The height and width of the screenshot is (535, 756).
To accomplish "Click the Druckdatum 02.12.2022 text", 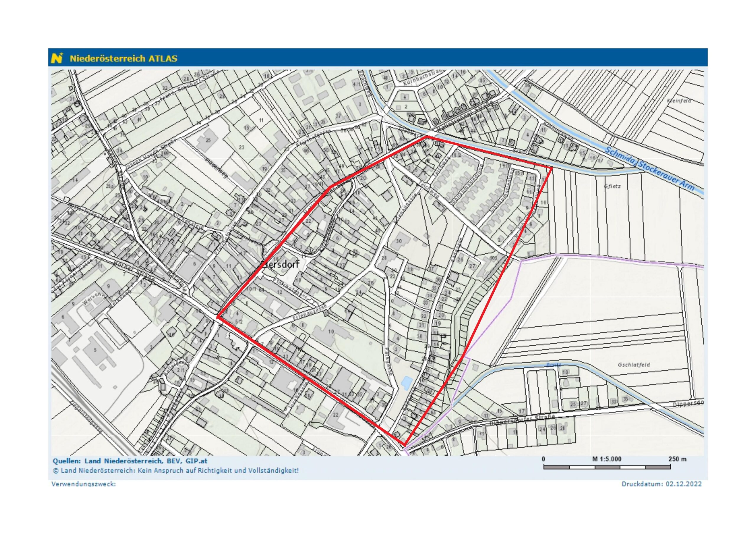I will point(661,484).
